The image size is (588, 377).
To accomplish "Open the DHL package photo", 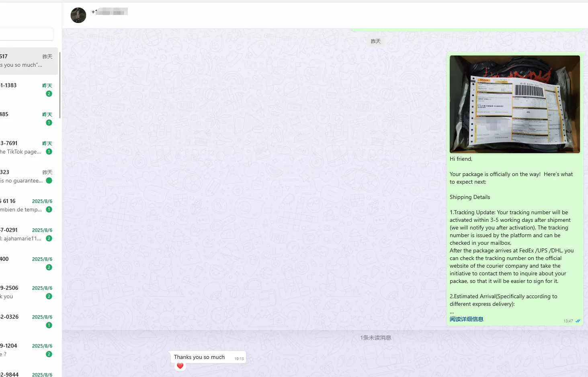I will pyautogui.click(x=514, y=104).
